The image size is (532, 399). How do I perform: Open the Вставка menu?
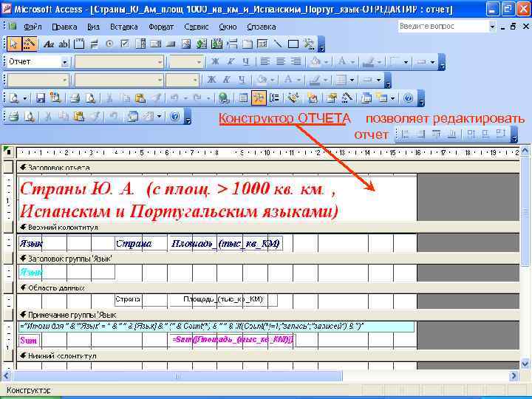(x=124, y=27)
